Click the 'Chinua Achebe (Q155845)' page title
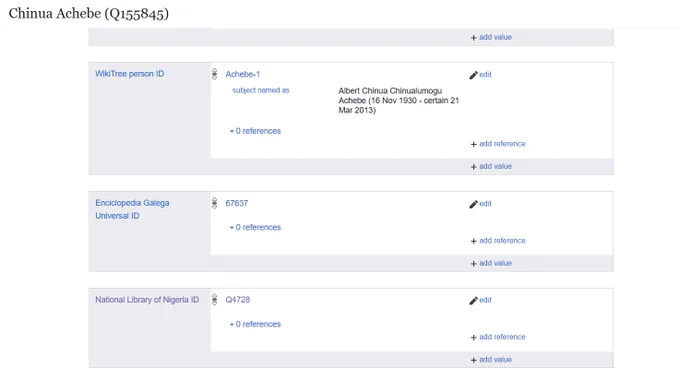 (x=89, y=13)
